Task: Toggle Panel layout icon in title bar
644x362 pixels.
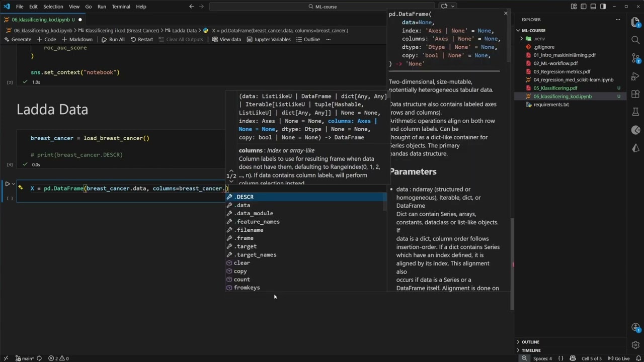Action: 593,7
